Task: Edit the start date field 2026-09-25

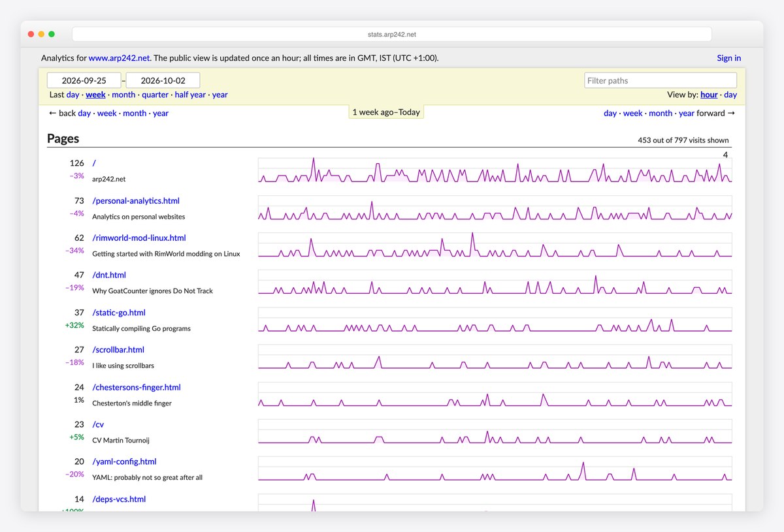Action: tap(84, 80)
